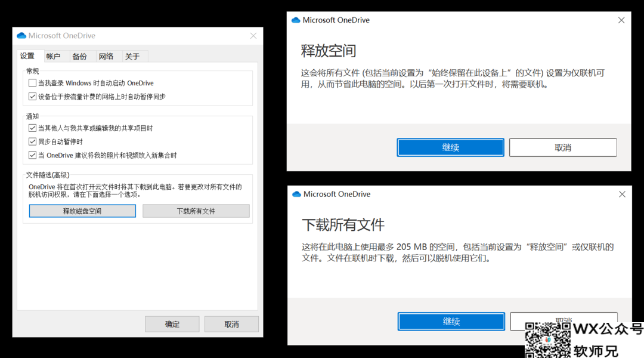Toggle 当 OneDrive 建议将我的照片和视频放入新集合时
This screenshot has height=358, width=644.
coord(33,155)
